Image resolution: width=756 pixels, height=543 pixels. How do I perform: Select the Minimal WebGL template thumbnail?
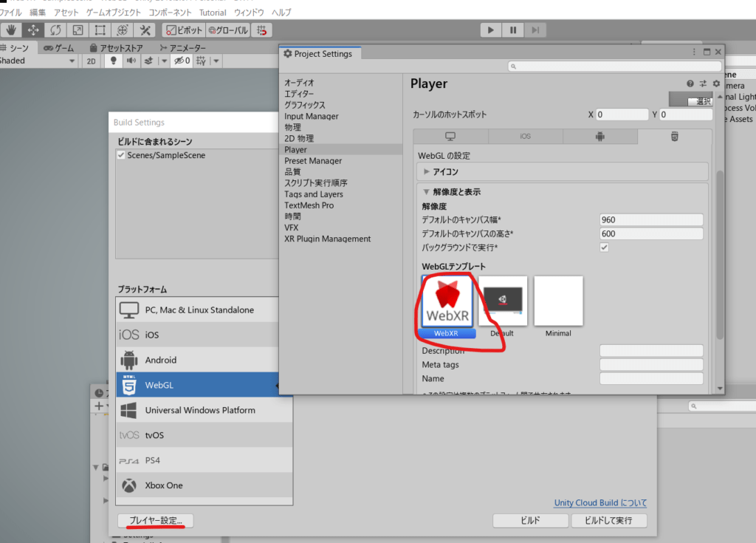coord(558,301)
